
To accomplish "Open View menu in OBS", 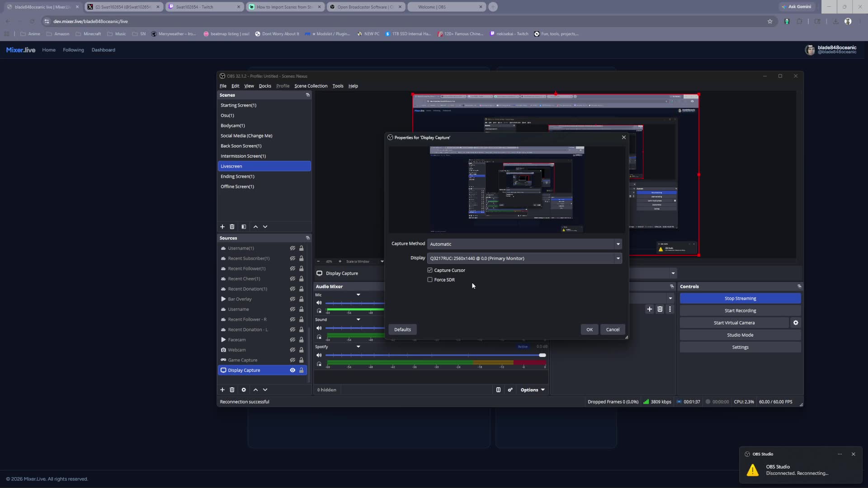I will coord(249,86).
